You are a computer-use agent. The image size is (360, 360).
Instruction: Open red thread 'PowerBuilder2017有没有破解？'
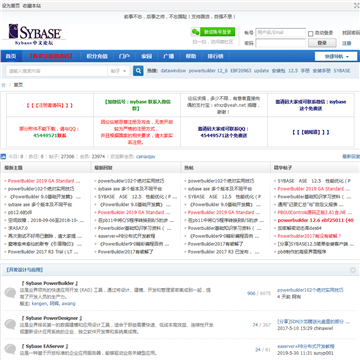click(309, 236)
